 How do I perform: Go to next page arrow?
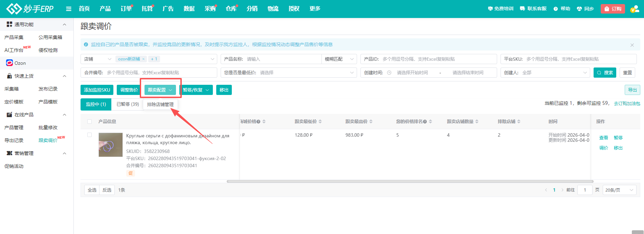pyautogui.click(x=562, y=190)
